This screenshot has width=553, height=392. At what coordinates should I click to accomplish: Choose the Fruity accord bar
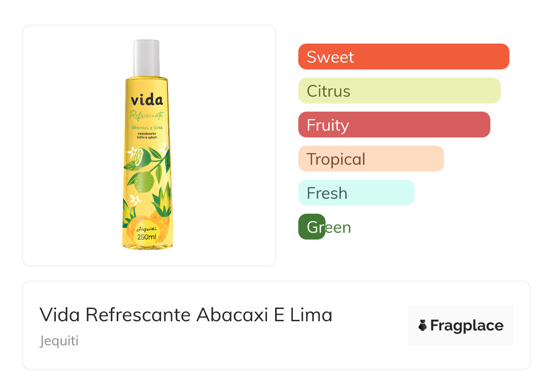pos(394,125)
